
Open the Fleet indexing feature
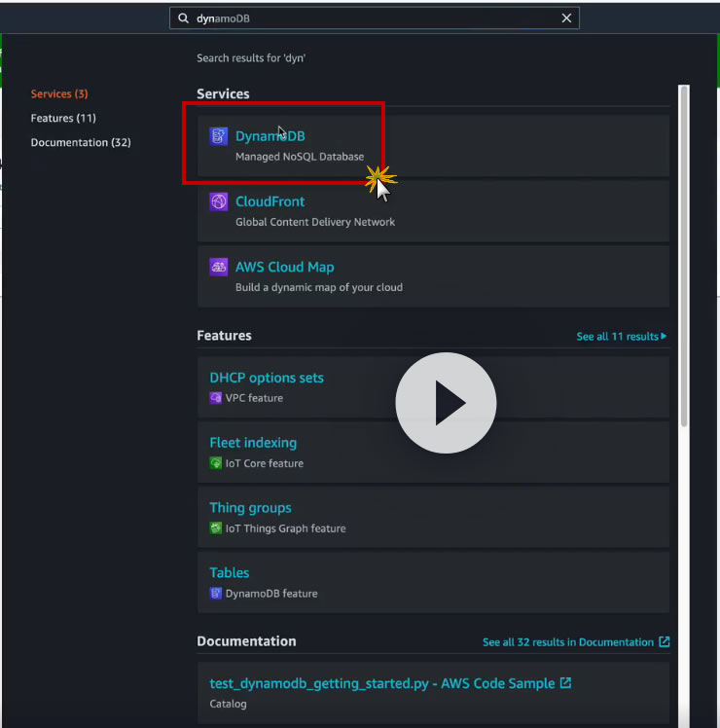(x=253, y=443)
